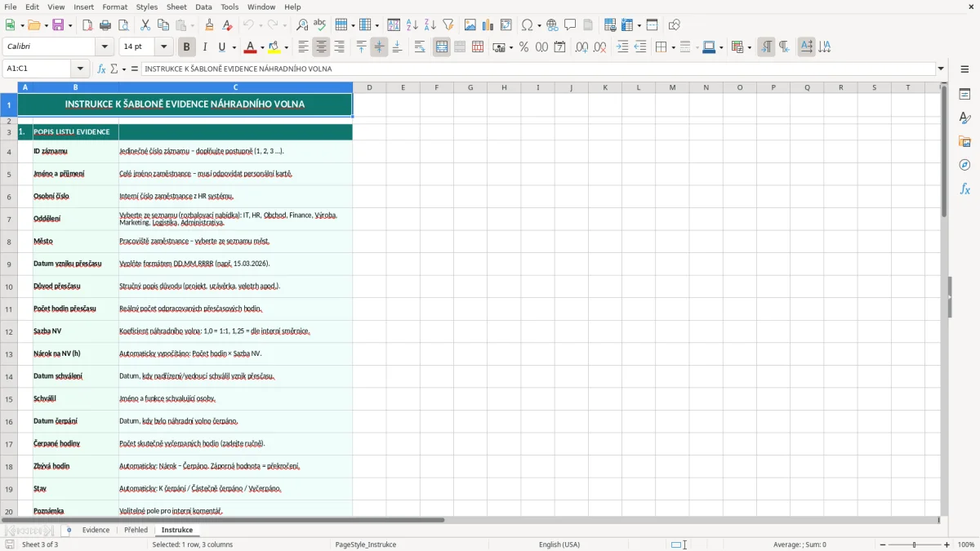Open Borders dropdown arrow

coord(672,47)
